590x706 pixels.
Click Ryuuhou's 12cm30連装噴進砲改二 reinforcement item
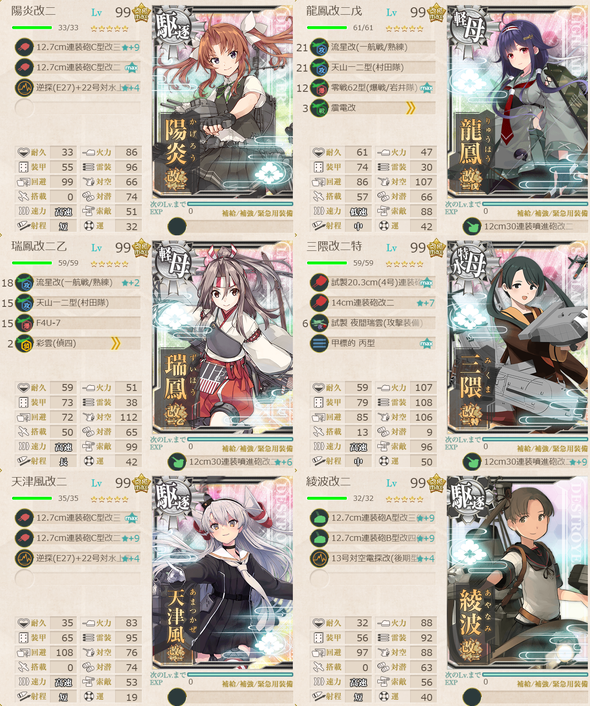coord(528,226)
